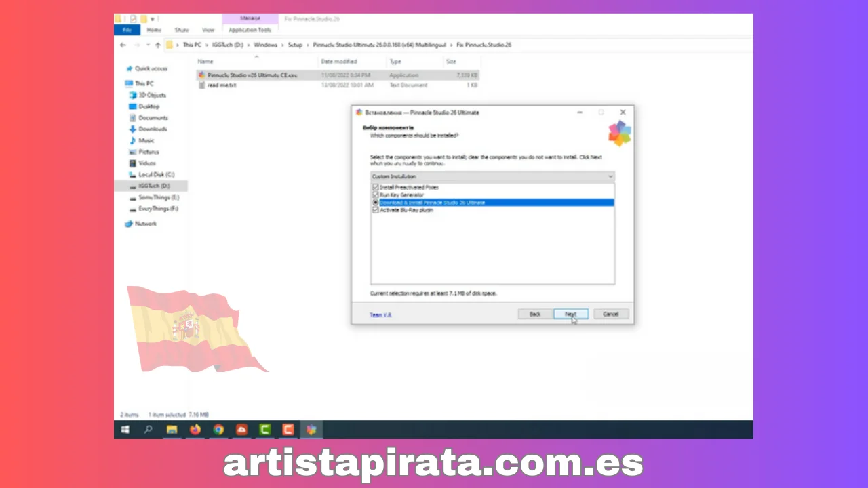Click the Pinnacle installer taskbar icon
868x488 pixels.
[311, 430]
